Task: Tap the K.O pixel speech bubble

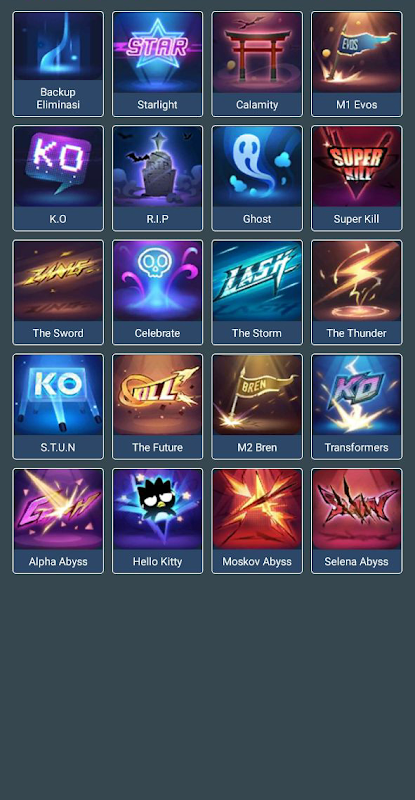Action: click(x=58, y=179)
